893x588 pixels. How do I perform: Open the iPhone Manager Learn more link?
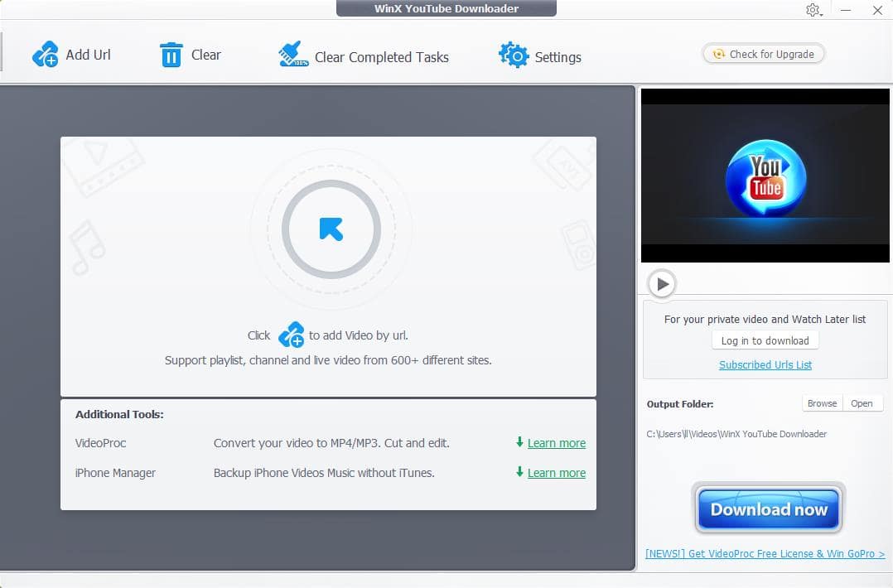[556, 473]
